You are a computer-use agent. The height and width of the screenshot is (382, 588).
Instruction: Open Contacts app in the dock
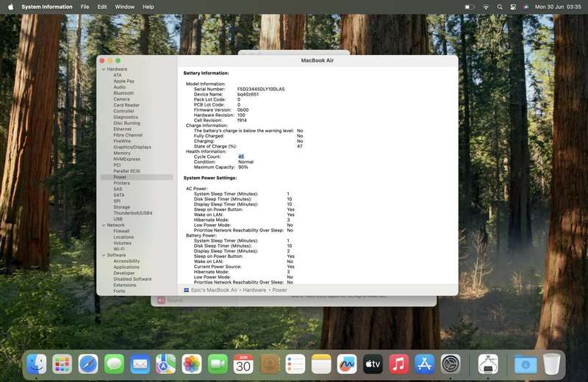point(269,364)
